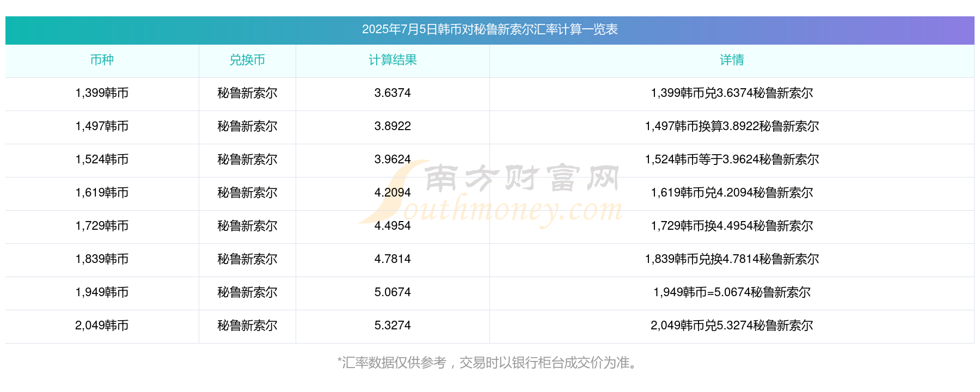Click the 计算结果 column header
The height and width of the screenshot is (392, 980).
(393, 60)
